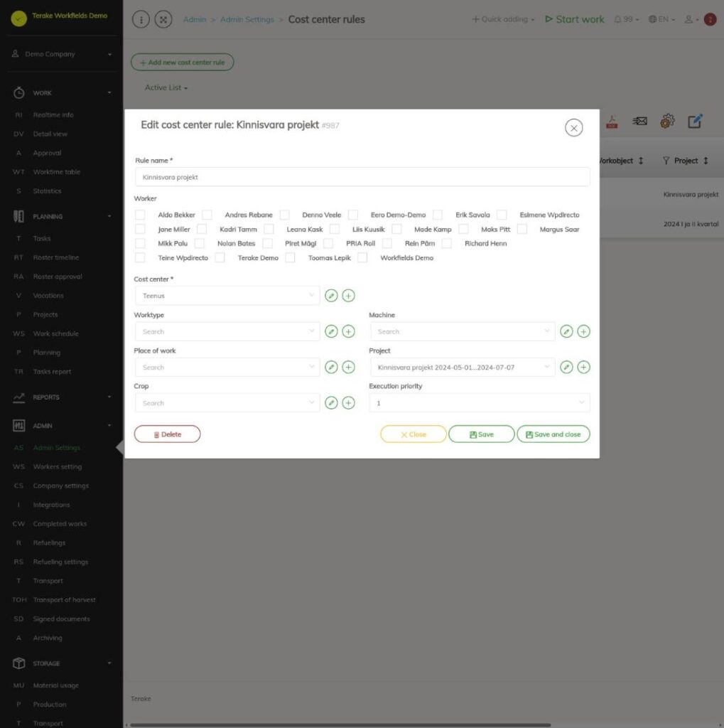Open the Crop search dropdown
The width and height of the screenshot is (724, 728).
pos(227,402)
